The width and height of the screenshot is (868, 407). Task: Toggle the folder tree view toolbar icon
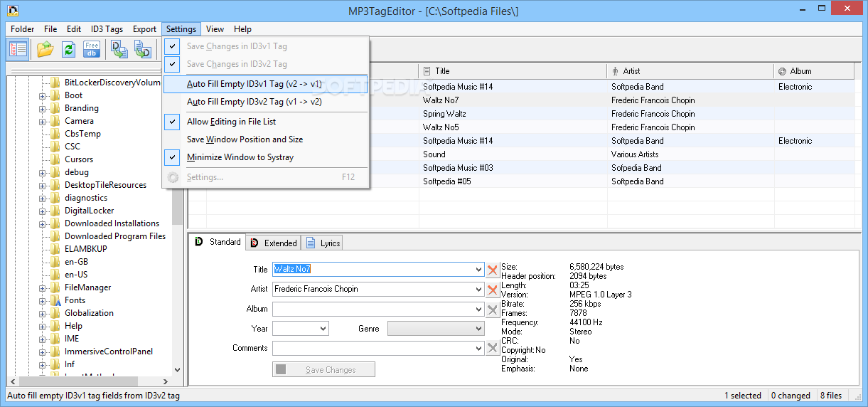tap(18, 49)
